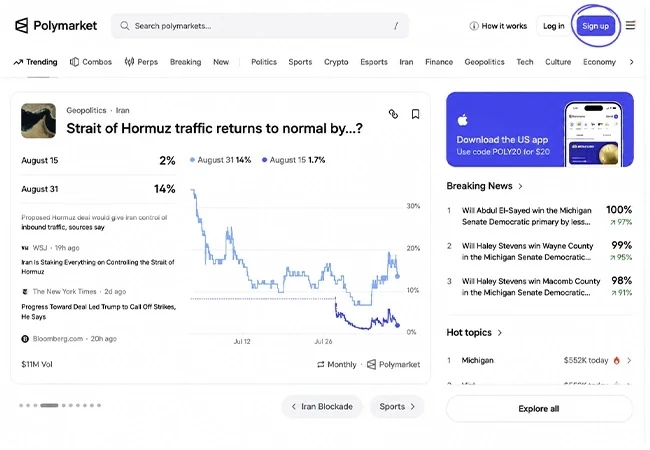Click the August 31 endpoint on chart

(398, 276)
